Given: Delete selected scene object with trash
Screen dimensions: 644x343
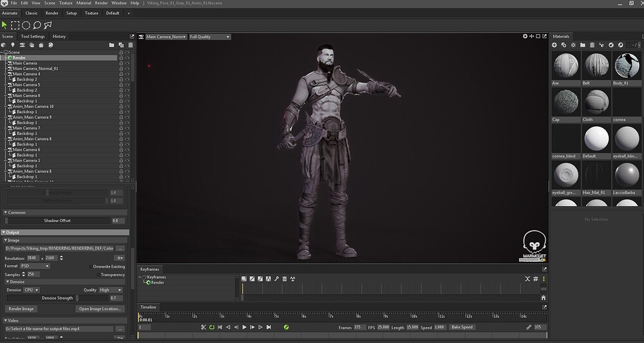Looking at the screenshot, I should 131,45.
